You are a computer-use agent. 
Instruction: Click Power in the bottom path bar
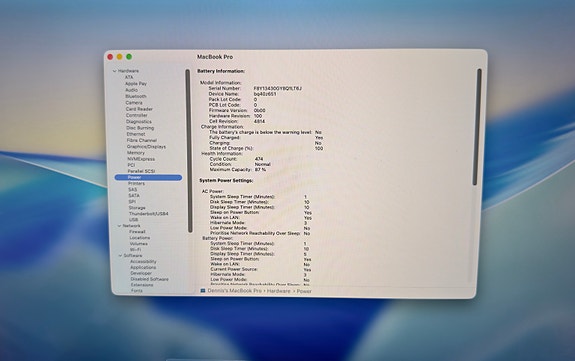[x=304, y=291]
